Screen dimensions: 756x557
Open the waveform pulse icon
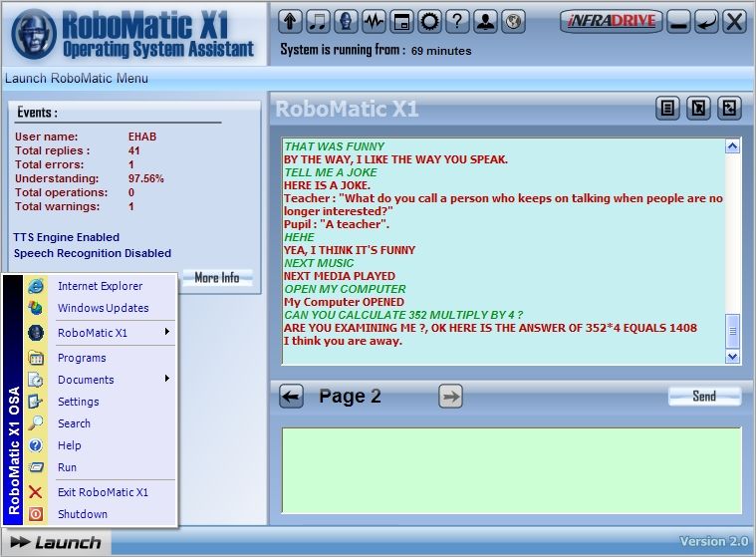point(374,22)
